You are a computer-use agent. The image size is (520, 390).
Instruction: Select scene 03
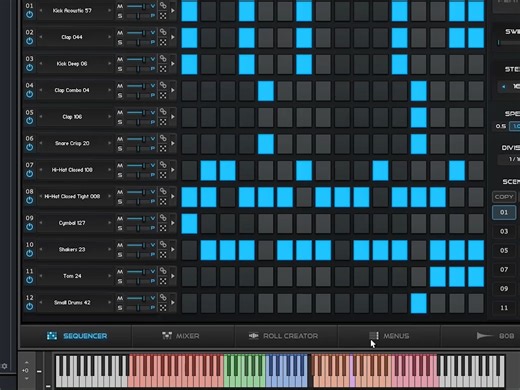(x=504, y=231)
